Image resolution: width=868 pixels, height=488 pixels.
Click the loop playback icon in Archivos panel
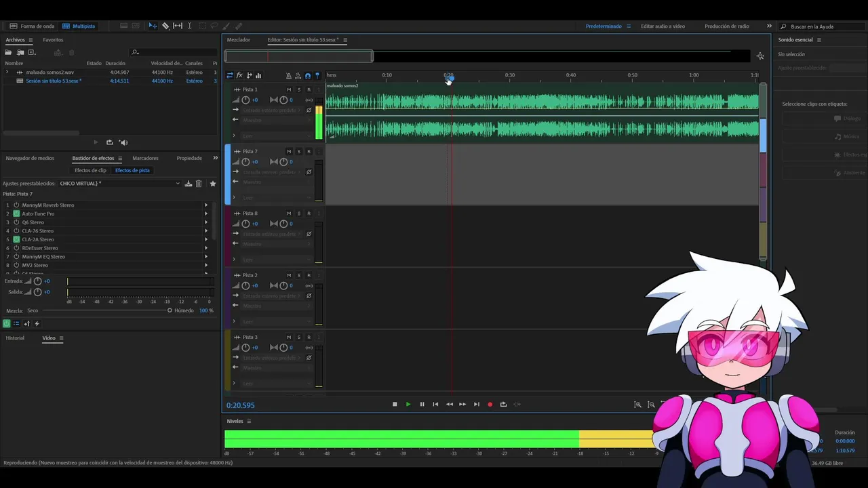click(x=109, y=142)
